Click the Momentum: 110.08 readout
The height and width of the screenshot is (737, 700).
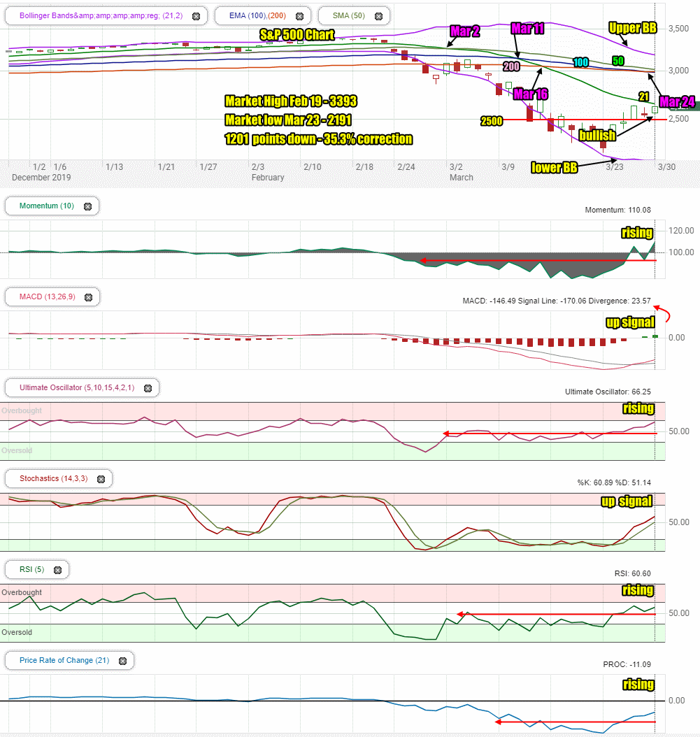click(617, 210)
